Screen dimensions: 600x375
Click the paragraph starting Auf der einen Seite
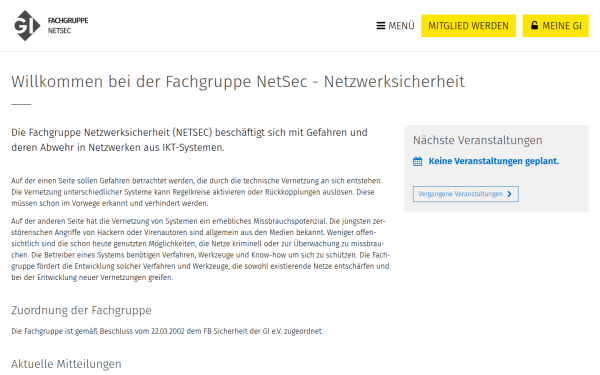197,192
